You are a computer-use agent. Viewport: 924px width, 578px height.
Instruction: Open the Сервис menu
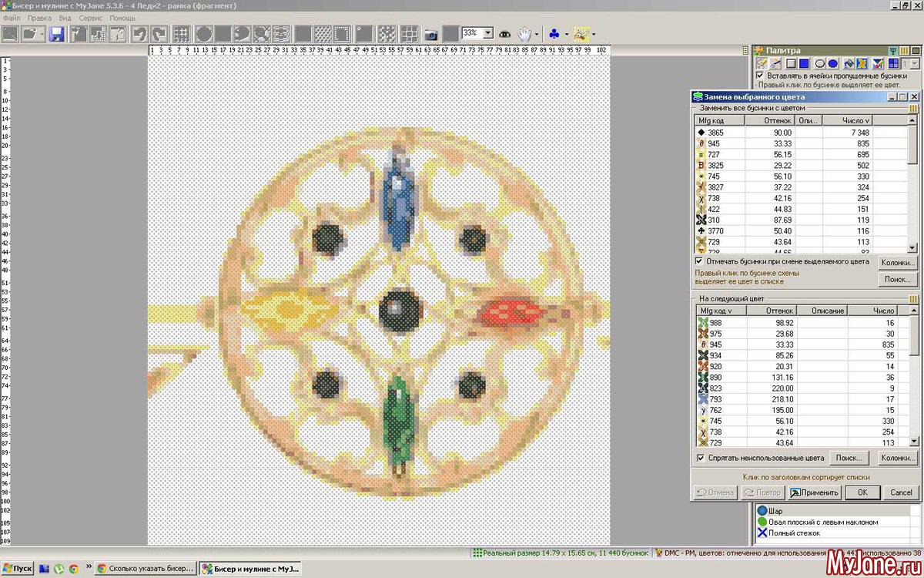(x=91, y=18)
